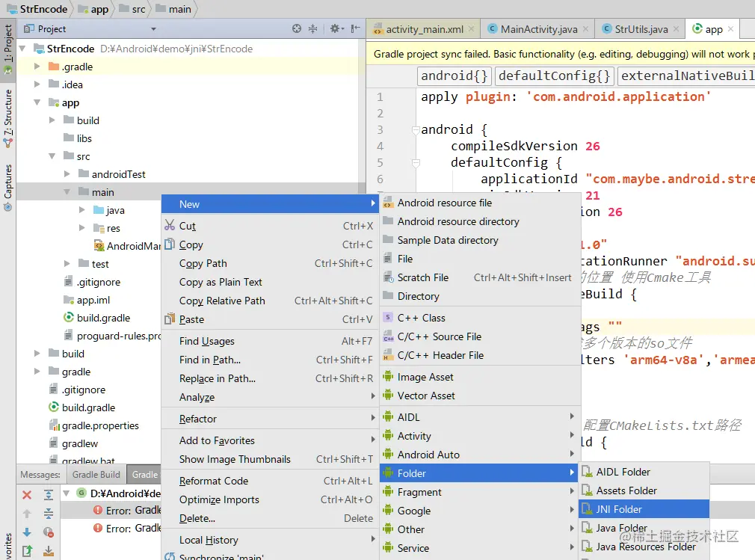Click Reformat Code in context menu
The width and height of the screenshot is (755, 560).
pos(270,481)
